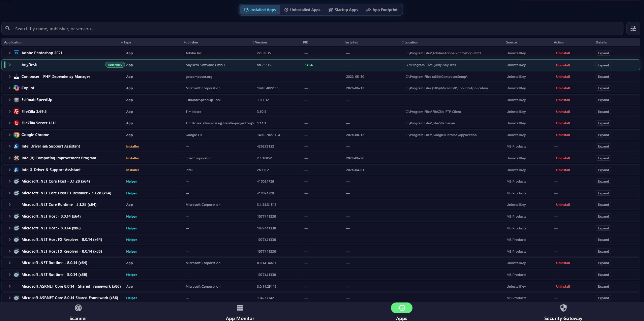Open the App Footprint tab

coord(382,10)
